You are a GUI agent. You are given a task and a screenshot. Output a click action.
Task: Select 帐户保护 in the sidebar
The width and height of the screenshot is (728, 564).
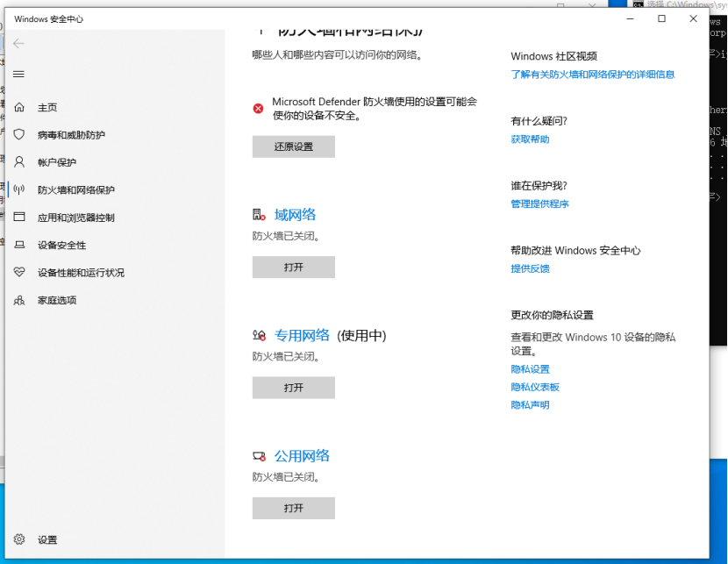[x=57, y=162]
